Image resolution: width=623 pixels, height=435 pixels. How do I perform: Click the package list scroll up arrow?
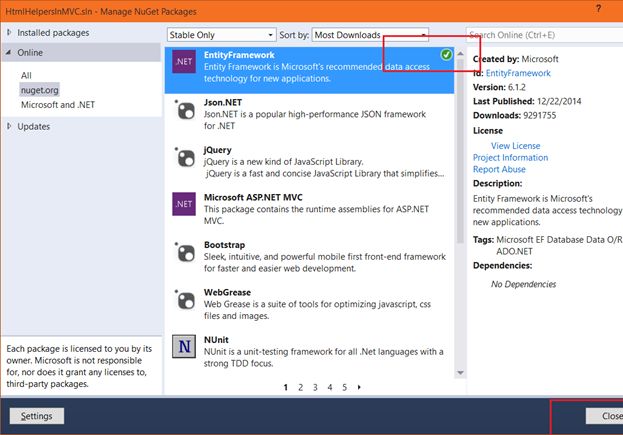460,53
